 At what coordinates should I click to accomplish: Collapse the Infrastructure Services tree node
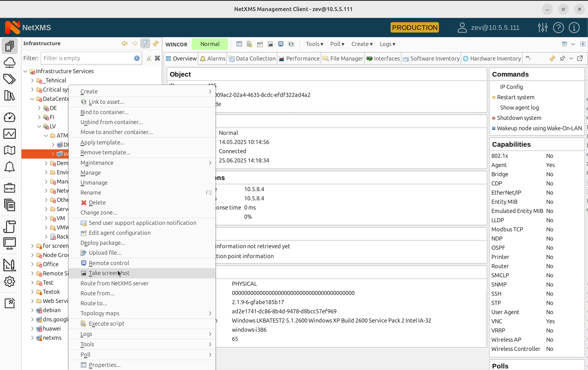coord(25,71)
